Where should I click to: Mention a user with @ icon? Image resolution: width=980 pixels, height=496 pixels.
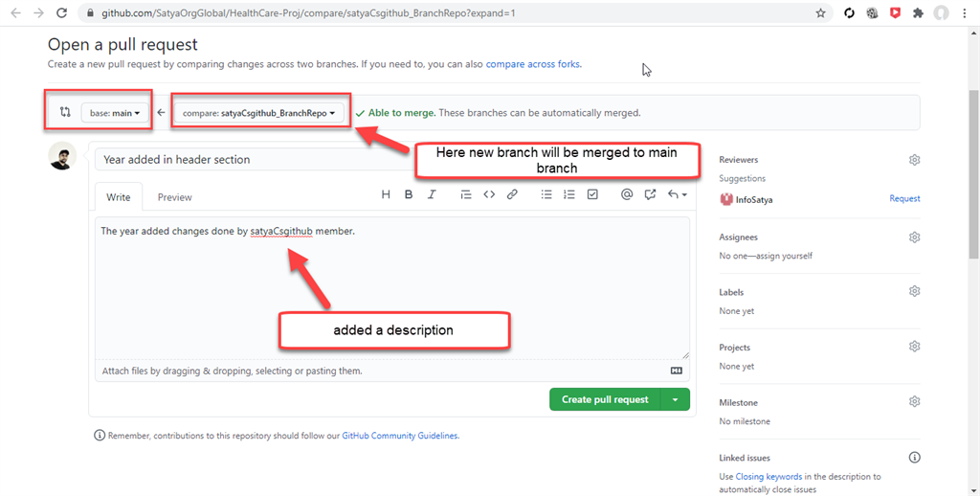[626, 194]
